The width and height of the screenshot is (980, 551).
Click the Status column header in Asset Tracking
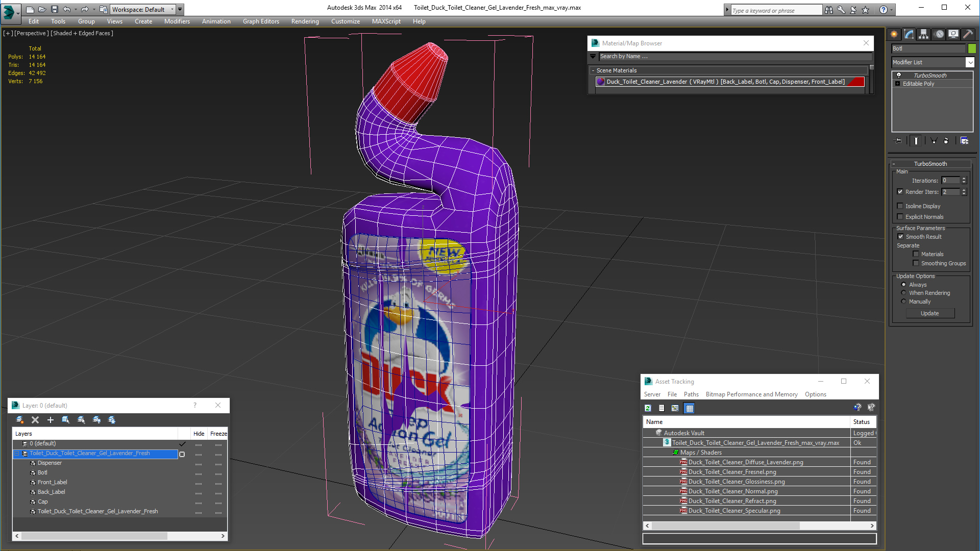tap(863, 422)
